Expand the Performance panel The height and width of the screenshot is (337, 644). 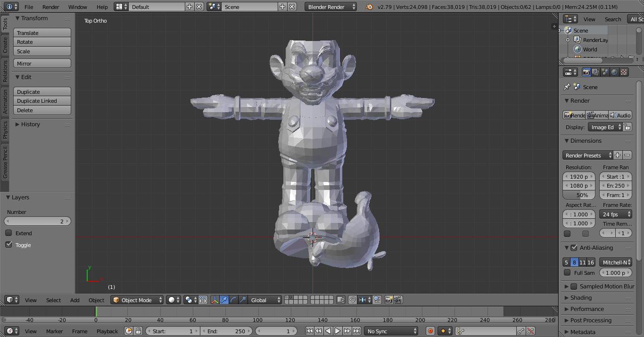tap(587, 309)
